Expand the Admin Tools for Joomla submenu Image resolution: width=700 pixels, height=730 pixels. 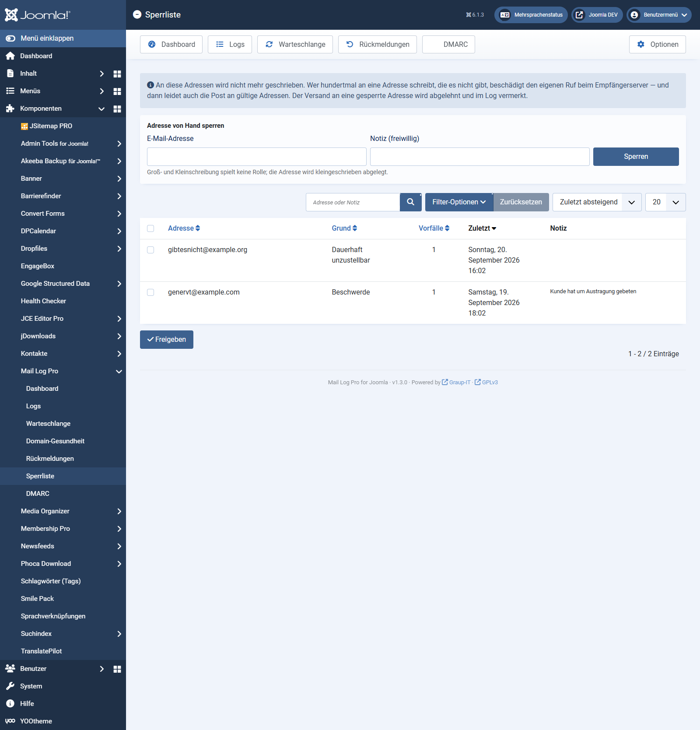coord(119,144)
